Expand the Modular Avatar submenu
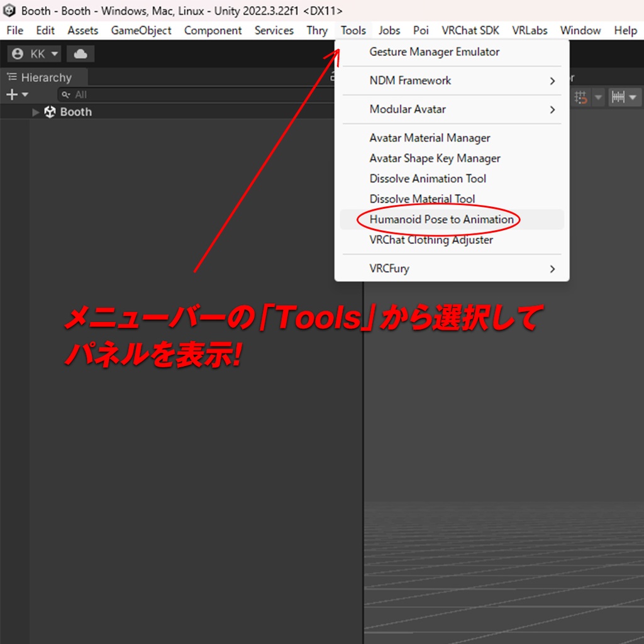The width and height of the screenshot is (644, 644). pyautogui.click(x=552, y=109)
